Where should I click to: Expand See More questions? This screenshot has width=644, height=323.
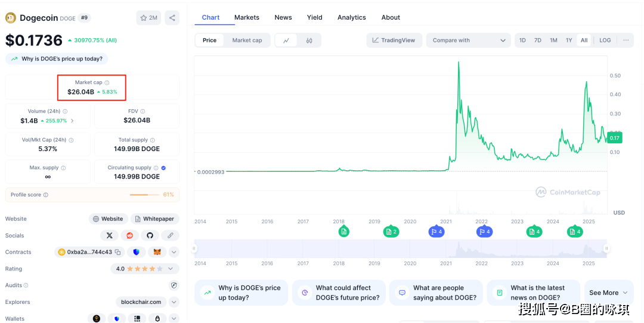609,293
